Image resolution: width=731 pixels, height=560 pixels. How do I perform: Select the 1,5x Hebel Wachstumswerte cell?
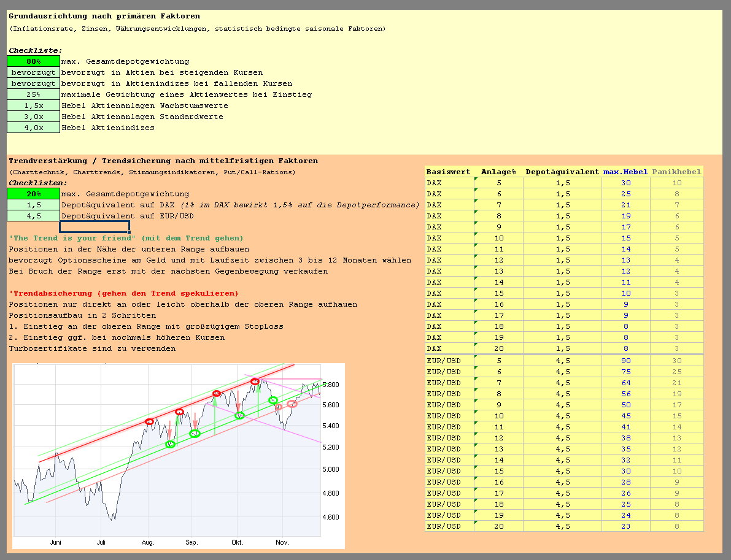pos(33,105)
